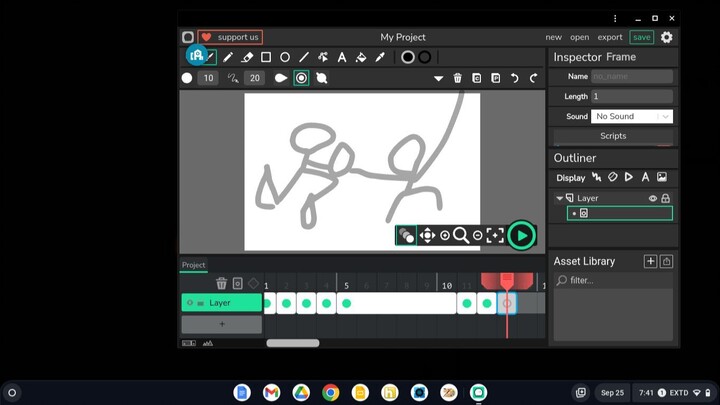720x405 pixels.
Task: Select the Rectangle shape tool
Action: coord(266,58)
